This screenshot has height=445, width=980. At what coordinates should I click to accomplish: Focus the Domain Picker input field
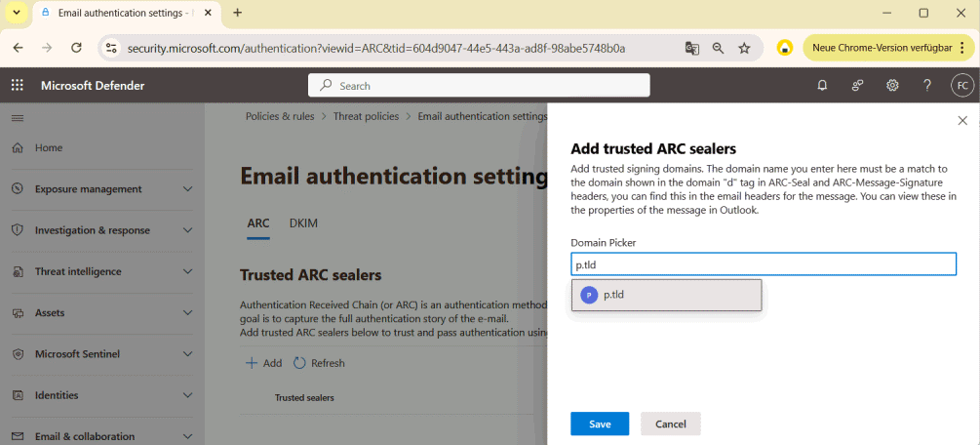tap(764, 264)
